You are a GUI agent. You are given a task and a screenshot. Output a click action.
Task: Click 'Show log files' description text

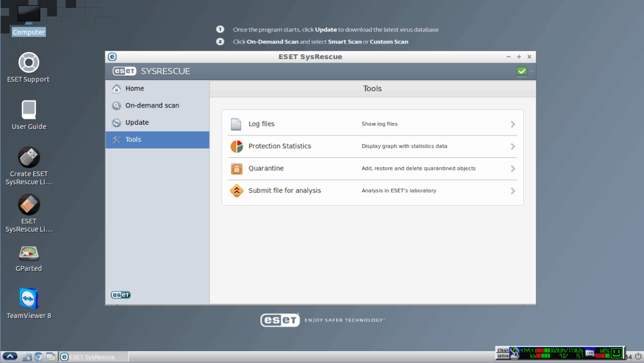[379, 124]
